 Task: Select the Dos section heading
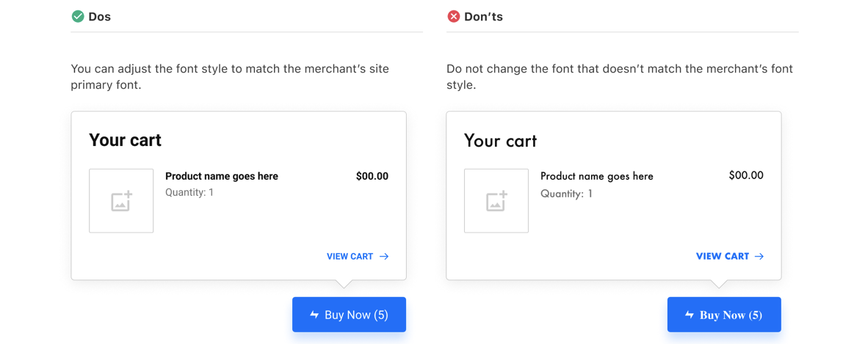(x=100, y=17)
